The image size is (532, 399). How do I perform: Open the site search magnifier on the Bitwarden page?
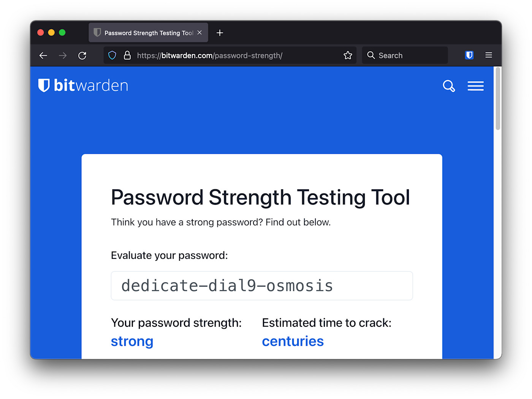pyautogui.click(x=449, y=86)
